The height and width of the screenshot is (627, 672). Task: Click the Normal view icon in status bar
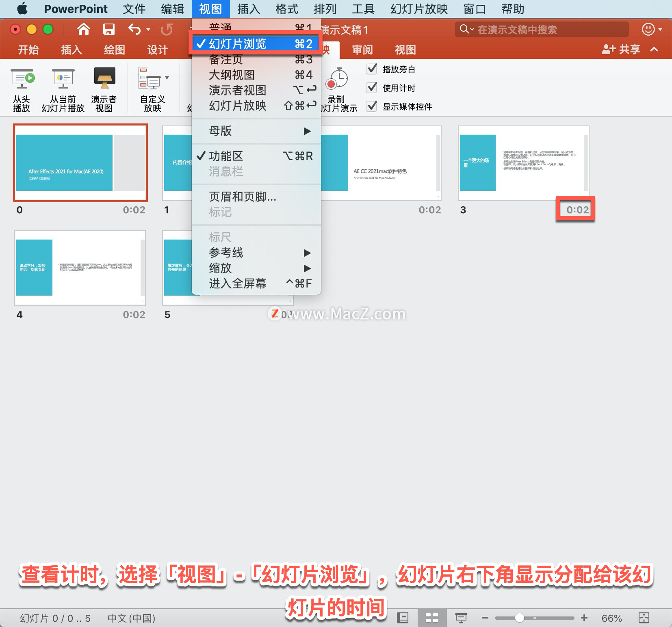(402, 618)
